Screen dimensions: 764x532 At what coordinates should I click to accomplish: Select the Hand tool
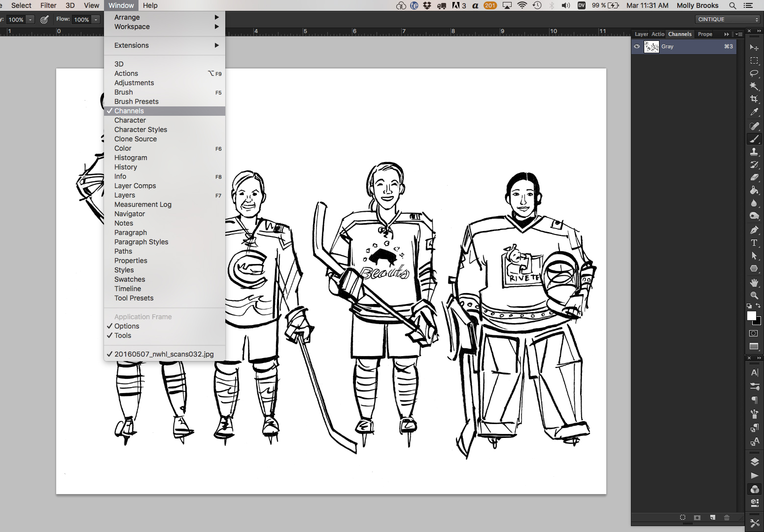(754, 283)
